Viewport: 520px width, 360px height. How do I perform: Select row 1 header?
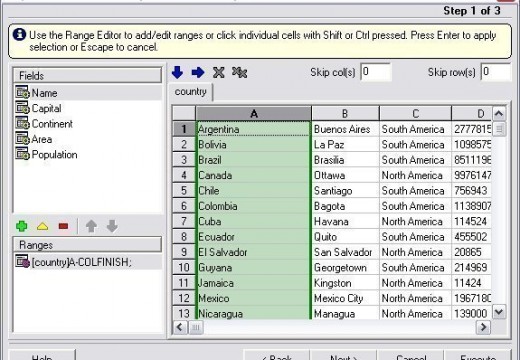coord(184,129)
